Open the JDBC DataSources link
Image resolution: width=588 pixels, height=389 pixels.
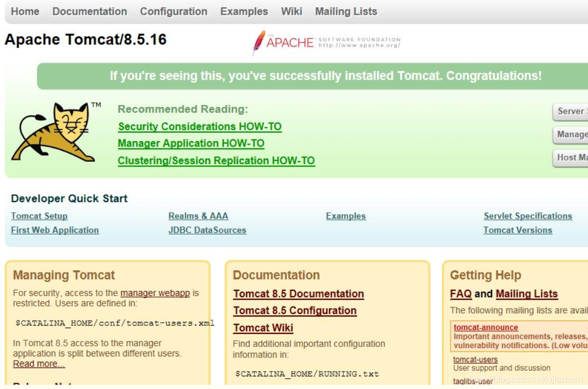point(207,230)
